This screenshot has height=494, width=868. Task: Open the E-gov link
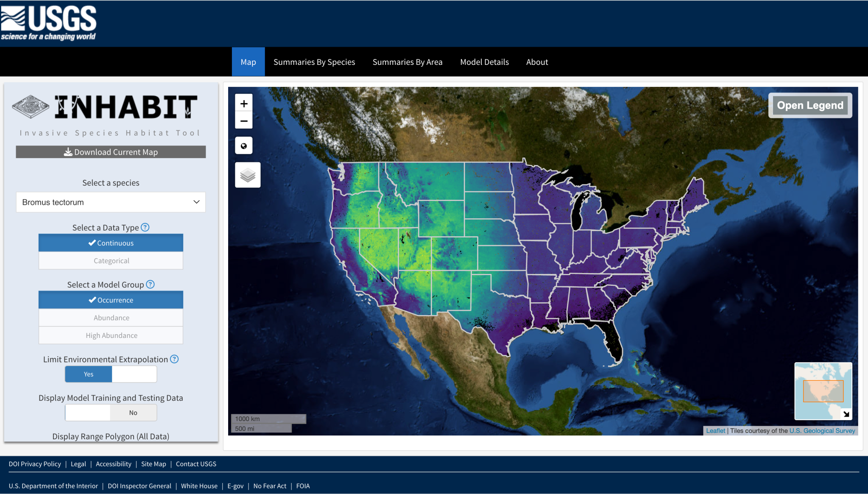[235, 486]
